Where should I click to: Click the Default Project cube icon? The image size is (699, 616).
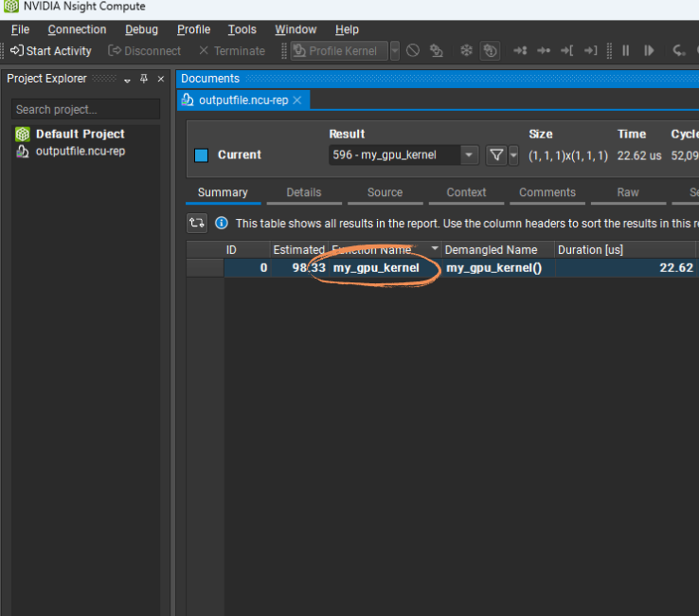tap(23, 134)
